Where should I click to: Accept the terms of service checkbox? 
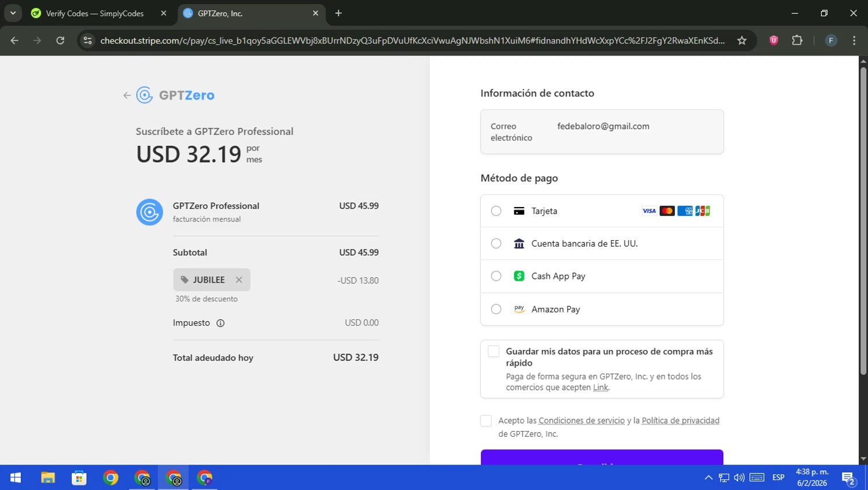(486, 421)
